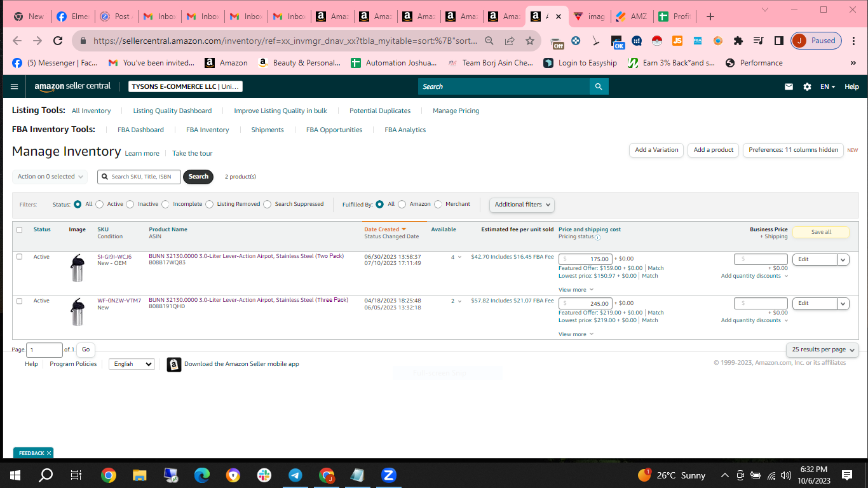Select the Listing Removed status filter

click(x=208, y=205)
